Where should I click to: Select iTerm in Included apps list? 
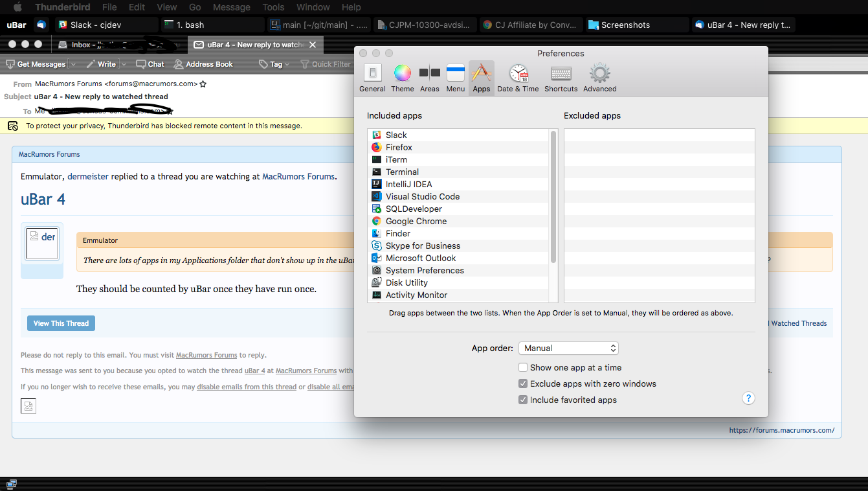pyautogui.click(x=458, y=159)
